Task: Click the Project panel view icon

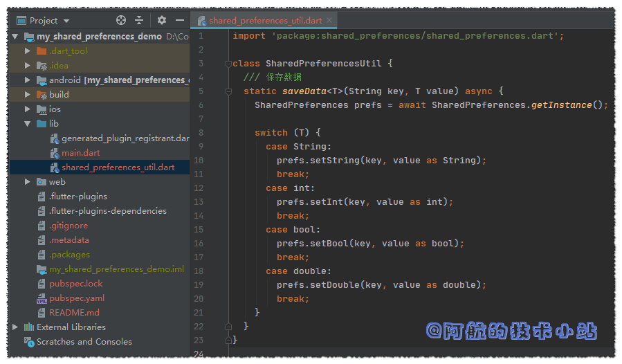Action: coord(21,21)
